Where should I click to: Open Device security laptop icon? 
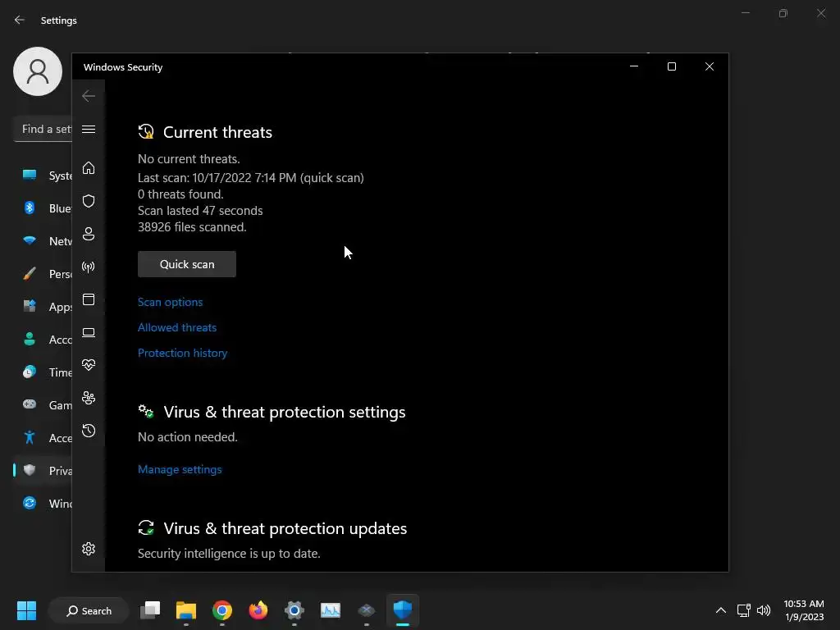pos(89,333)
